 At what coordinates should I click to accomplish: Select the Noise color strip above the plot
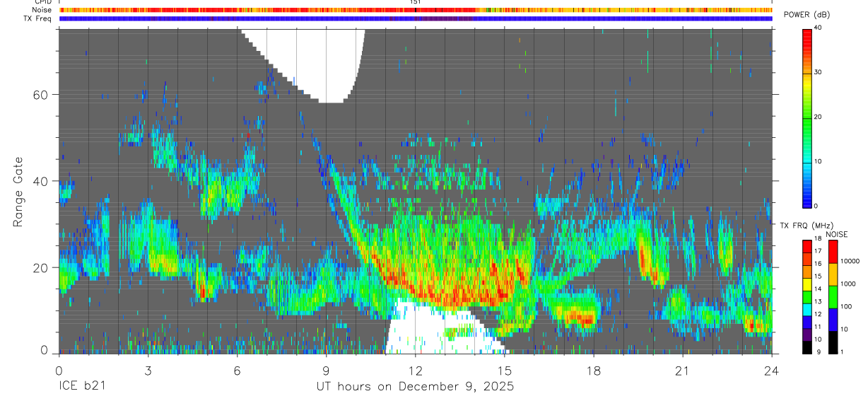[x=416, y=10]
